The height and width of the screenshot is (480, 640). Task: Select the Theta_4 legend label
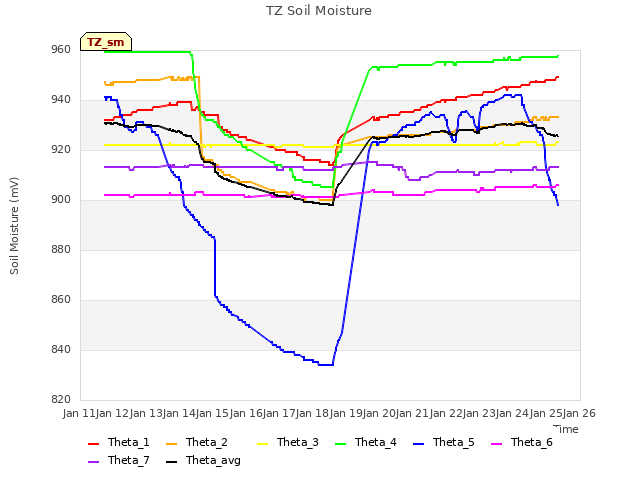pyautogui.click(x=376, y=442)
